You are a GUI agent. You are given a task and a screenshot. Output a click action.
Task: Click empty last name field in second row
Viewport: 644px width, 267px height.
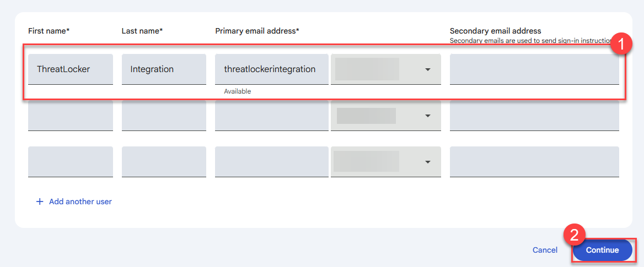[x=164, y=116]
